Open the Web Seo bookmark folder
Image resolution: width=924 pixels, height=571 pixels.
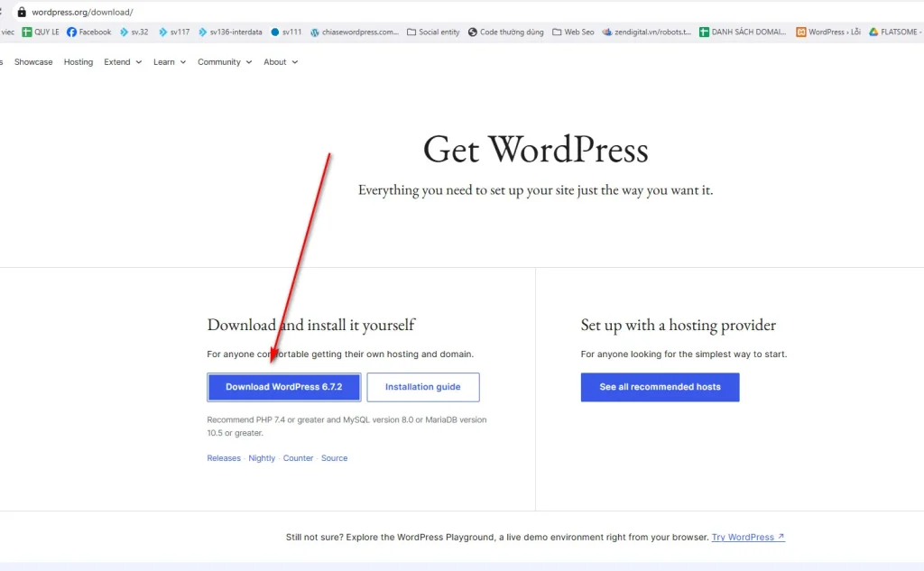573,32
